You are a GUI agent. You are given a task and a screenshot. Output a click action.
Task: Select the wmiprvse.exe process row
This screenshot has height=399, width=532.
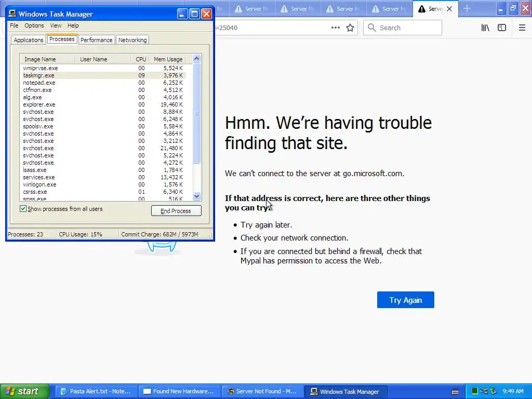pyautogui.click(x=103, y=68)
